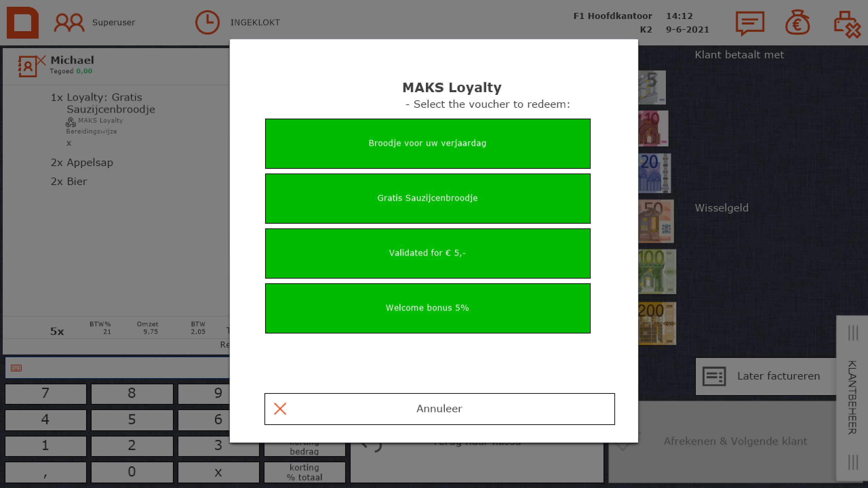Expand the KLANTBEHEER side panel

(x=852, y=398)
